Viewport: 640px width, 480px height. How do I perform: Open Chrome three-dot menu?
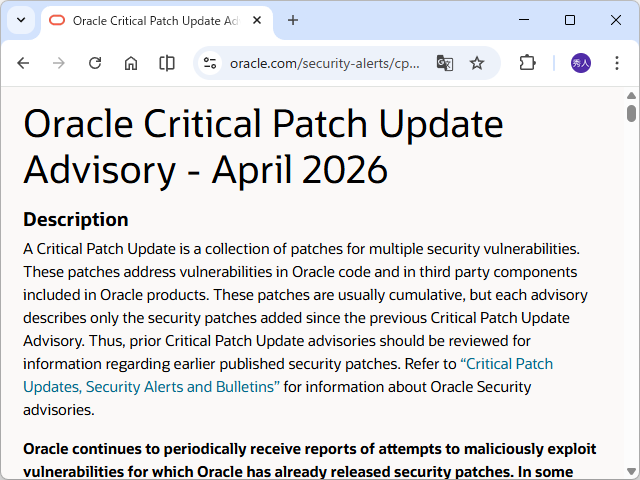pos(617,63)
